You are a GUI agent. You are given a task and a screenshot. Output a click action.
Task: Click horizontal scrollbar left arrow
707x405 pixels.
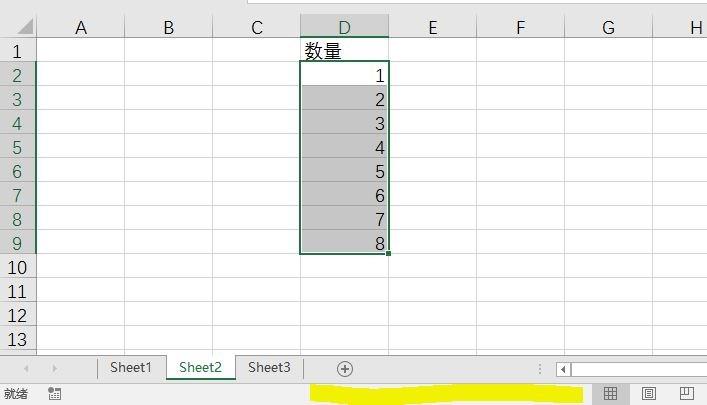[x=564, y=369]
